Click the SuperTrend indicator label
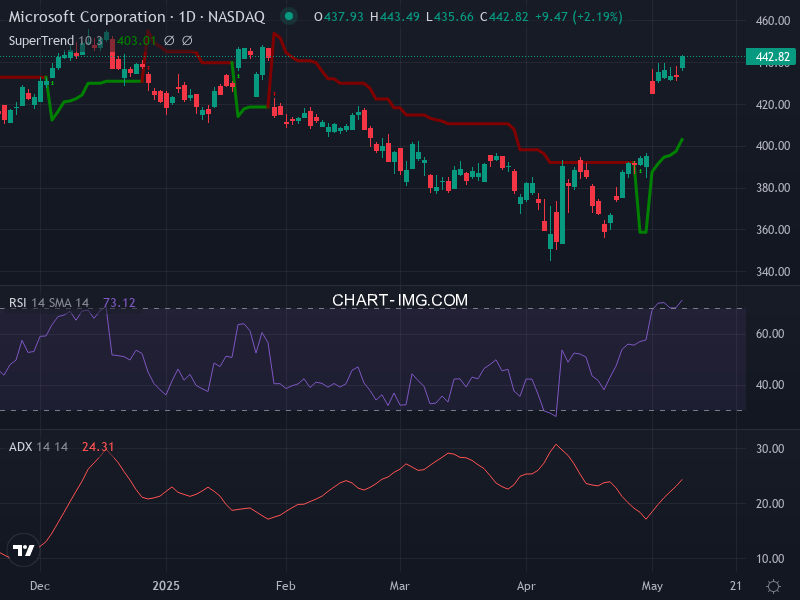Screen dimensions: 800x600 pos(56,40)
